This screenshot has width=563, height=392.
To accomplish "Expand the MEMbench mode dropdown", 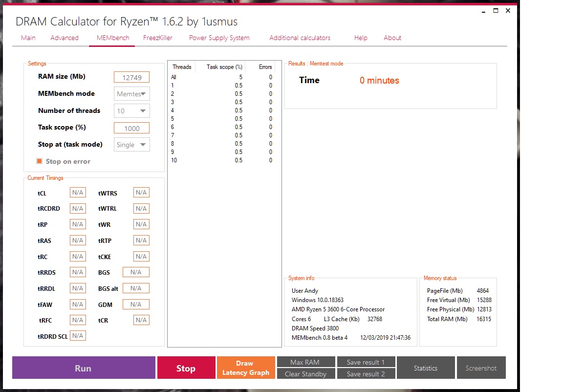I will (131, 94).
